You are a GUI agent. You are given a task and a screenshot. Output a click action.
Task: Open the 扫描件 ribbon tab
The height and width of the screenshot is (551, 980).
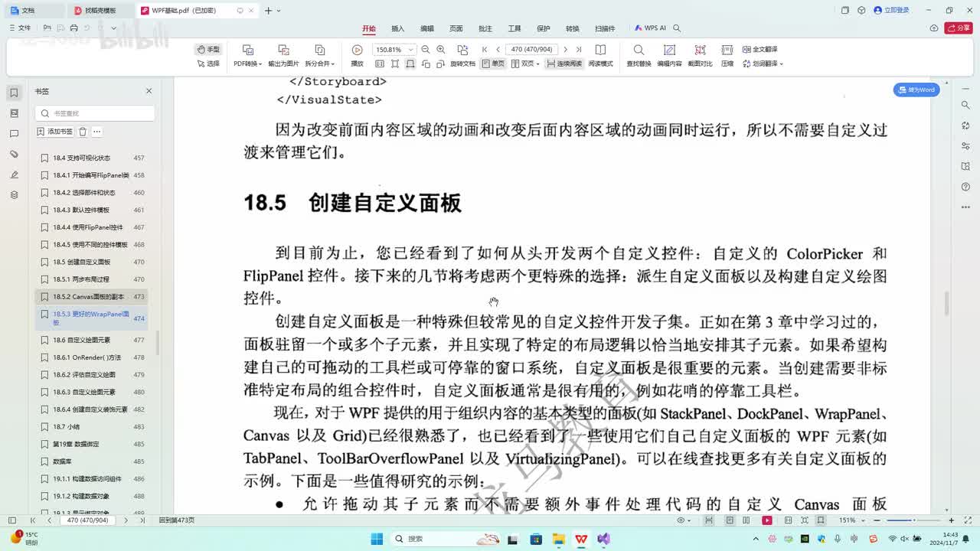605,28
